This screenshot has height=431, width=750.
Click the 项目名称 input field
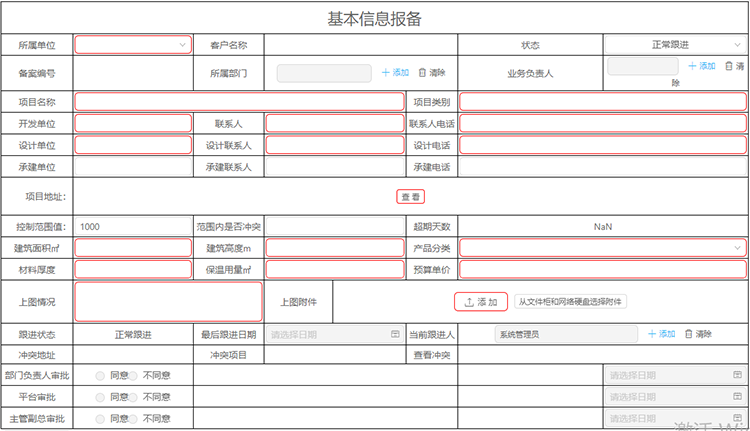click(239, 102)
